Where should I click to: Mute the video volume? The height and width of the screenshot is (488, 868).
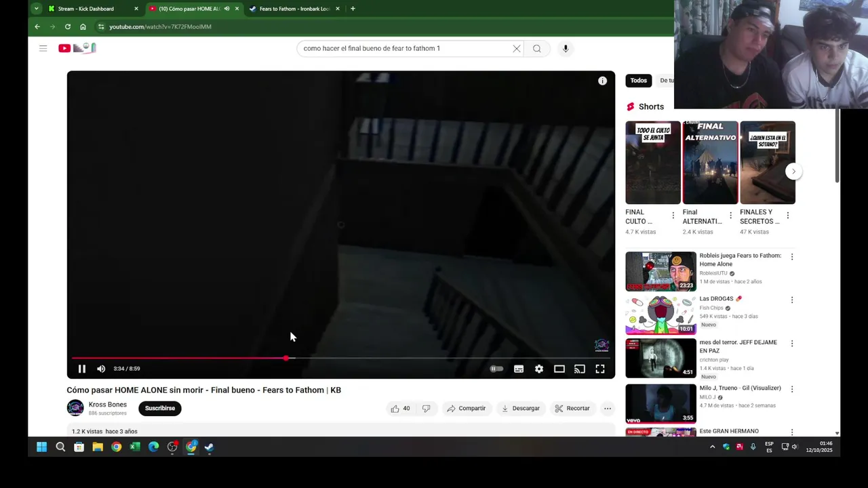pos(101,369)
